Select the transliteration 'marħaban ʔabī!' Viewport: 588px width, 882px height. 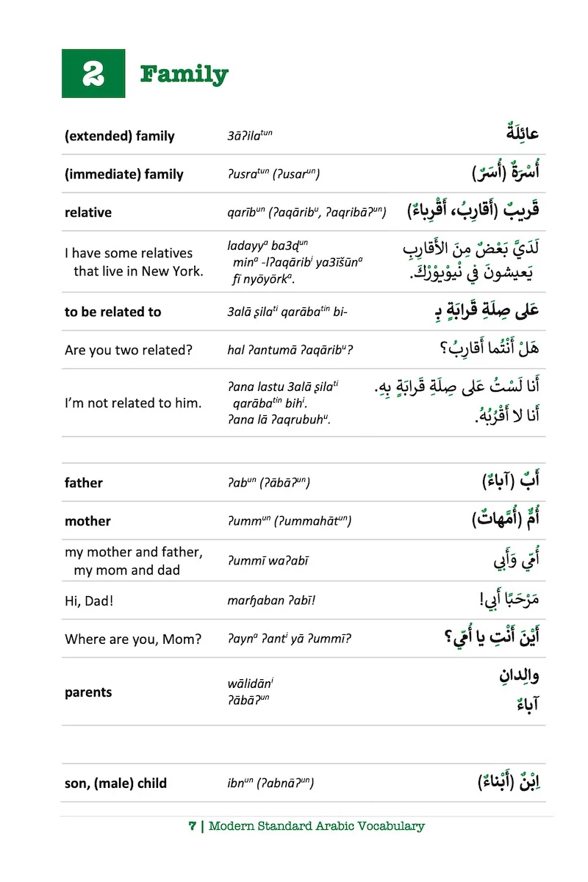(x=271, y=600)
